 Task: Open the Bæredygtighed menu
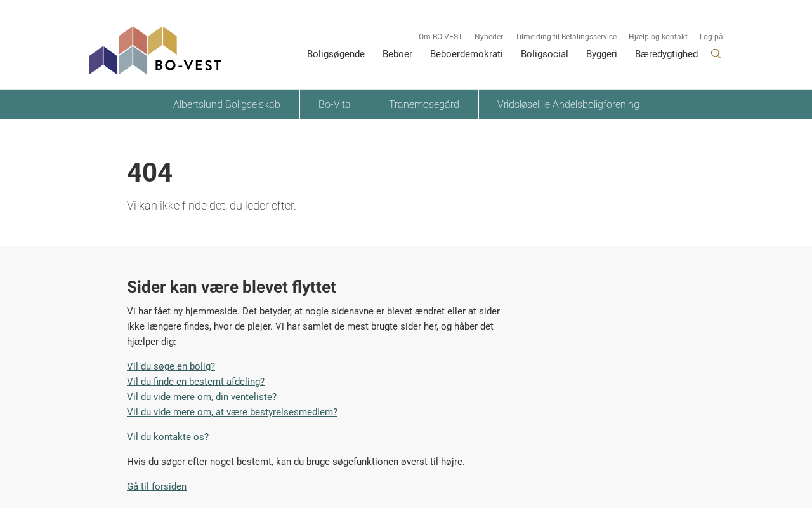[x=666, y=54]
